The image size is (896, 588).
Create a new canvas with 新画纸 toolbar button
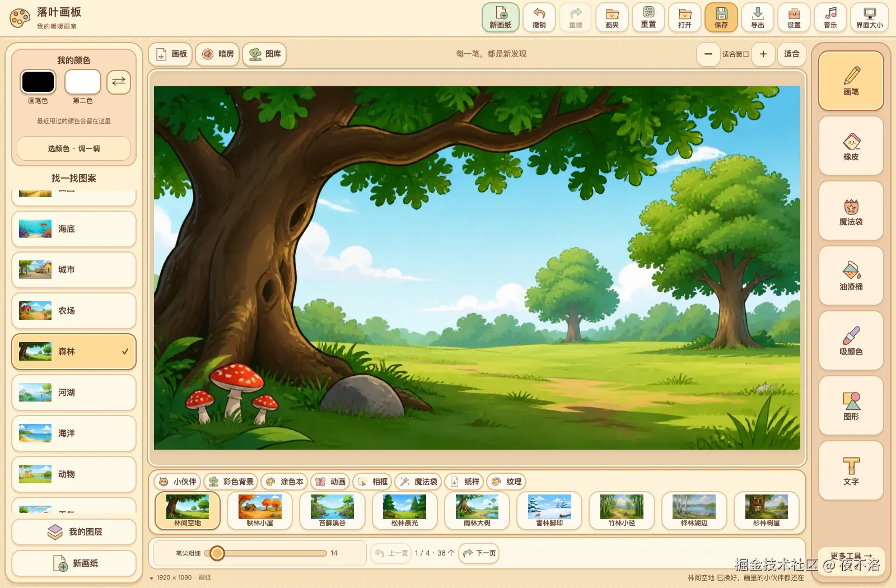pyautogui.click(x=501, y=17)
